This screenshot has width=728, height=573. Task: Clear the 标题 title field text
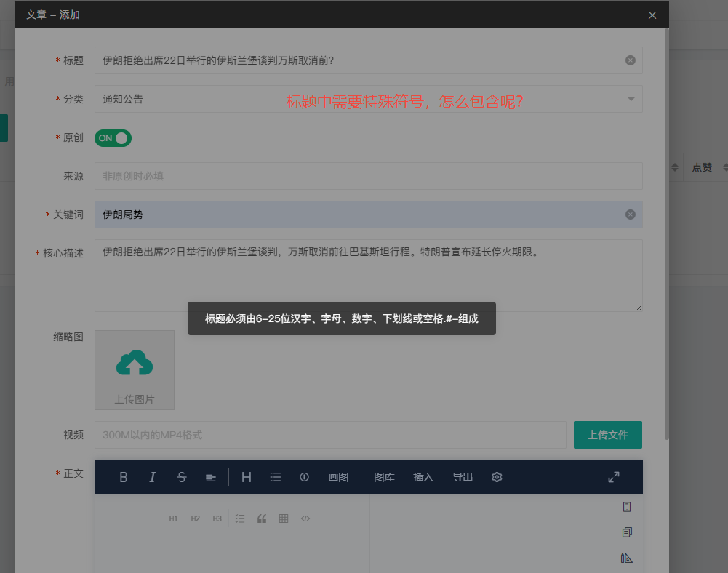(631, 60)
